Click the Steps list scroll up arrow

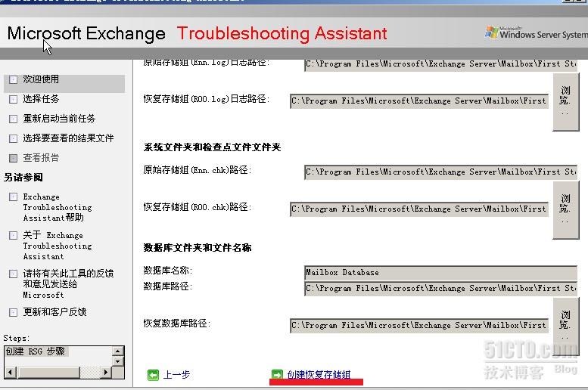(x=118, y=351)
